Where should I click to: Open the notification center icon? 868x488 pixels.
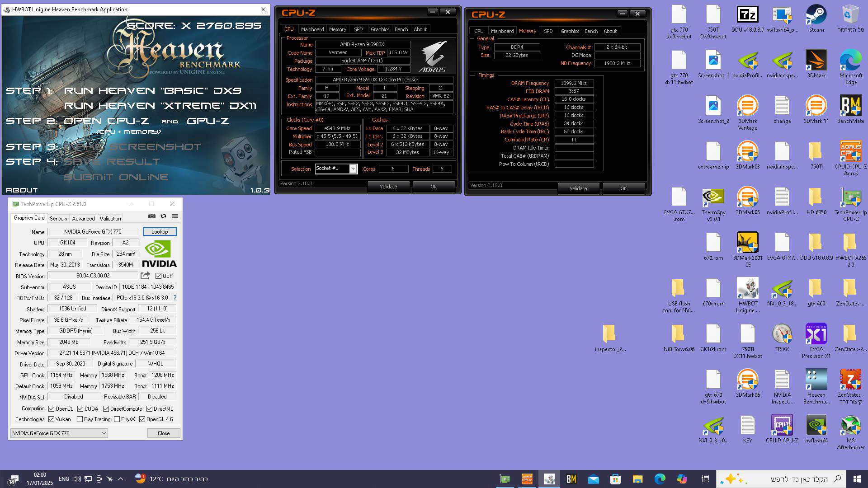[x=13, y=479]
